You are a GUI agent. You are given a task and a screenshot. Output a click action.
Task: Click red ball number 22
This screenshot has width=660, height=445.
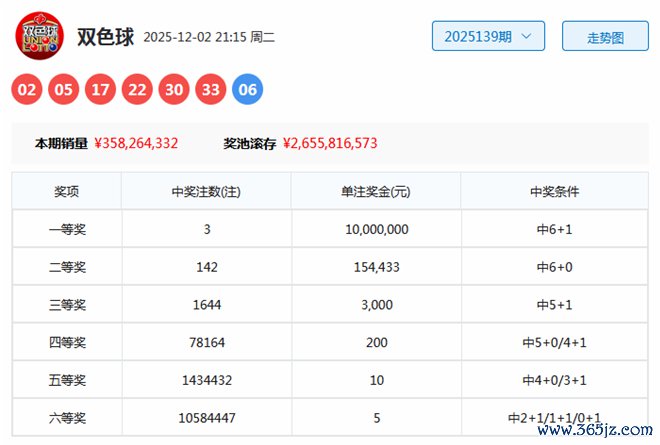tap(137, 90)
